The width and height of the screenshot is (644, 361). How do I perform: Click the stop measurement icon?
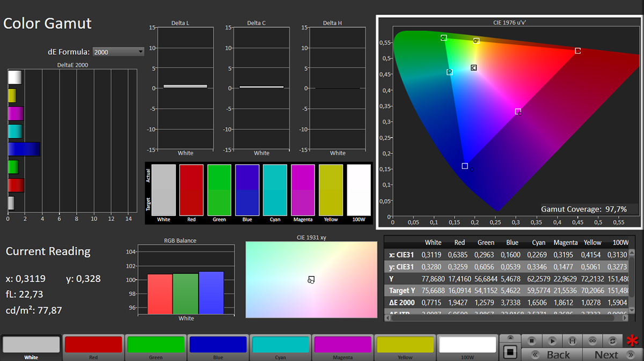(x=531, y=341)
